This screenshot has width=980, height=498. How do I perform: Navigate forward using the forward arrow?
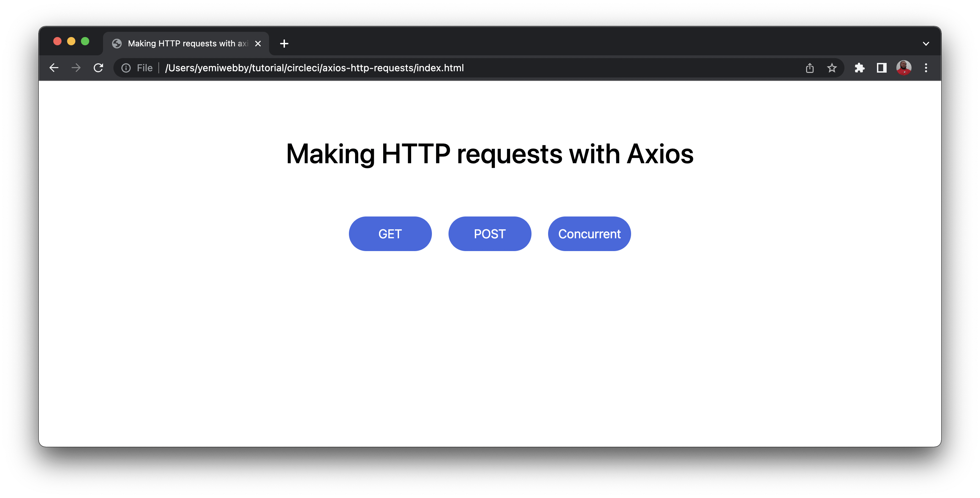pyautogui.click(x=76, y=68)
